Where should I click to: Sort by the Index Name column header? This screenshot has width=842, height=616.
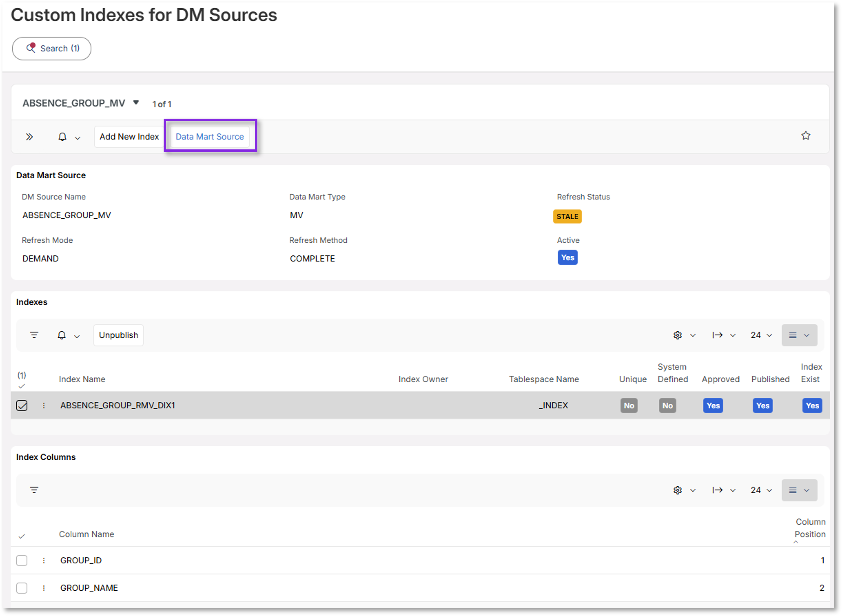tap(82, 379)
